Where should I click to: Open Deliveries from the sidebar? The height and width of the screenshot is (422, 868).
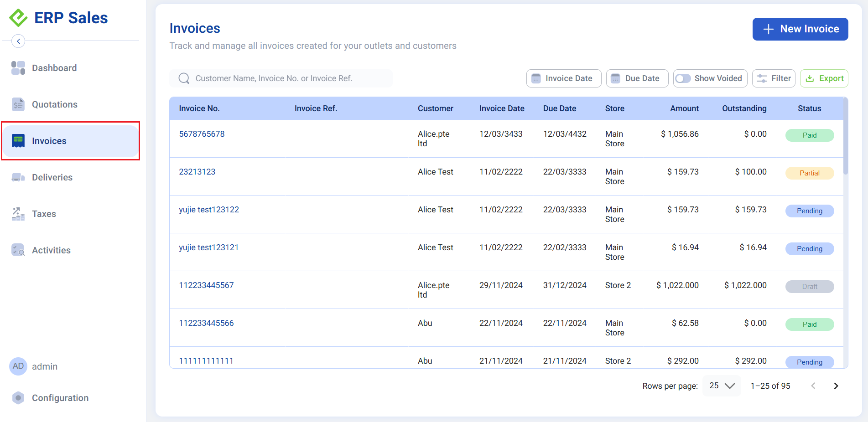[18, 177]
